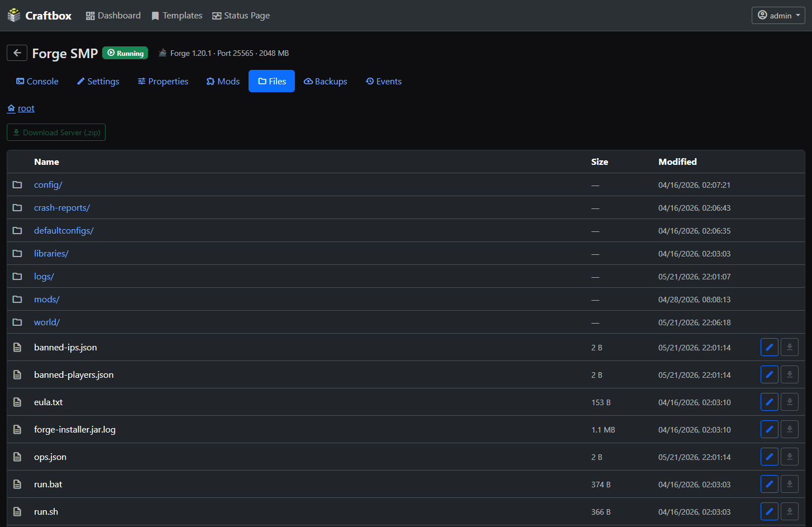Click the ops.json file name
Image resolution: width=812 pixels, height=527 pixels.
[50, 457]
